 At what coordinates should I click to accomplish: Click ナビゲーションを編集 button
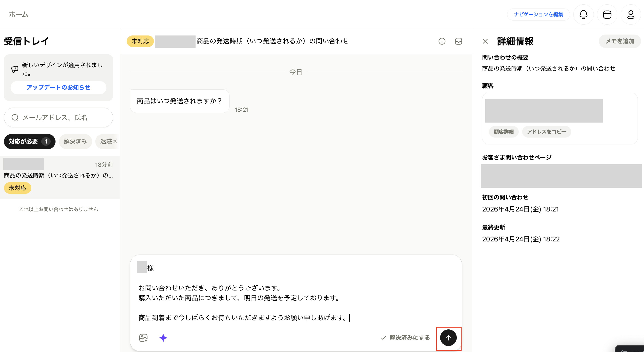(538, 15)
